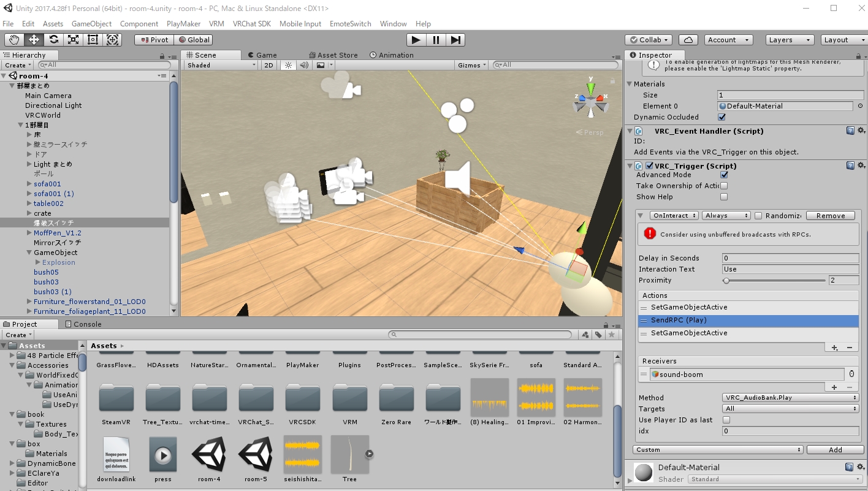Select the Move tool
Screen dimensions: 868x491
34,40
